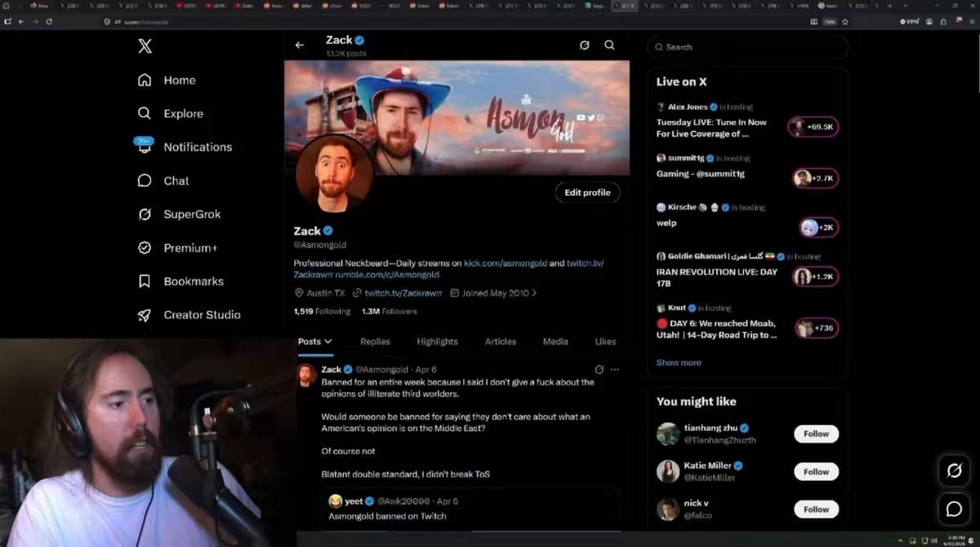Click Grok icon on Apr 6 post
Viewport: 980px width, 547px height.
pos(599,369)
